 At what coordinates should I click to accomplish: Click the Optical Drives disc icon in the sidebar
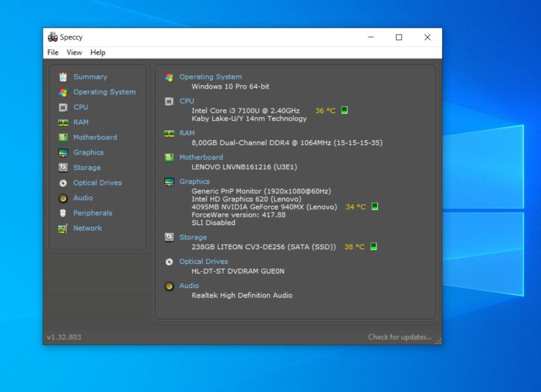pyautogui.click(x=63, y=183)
